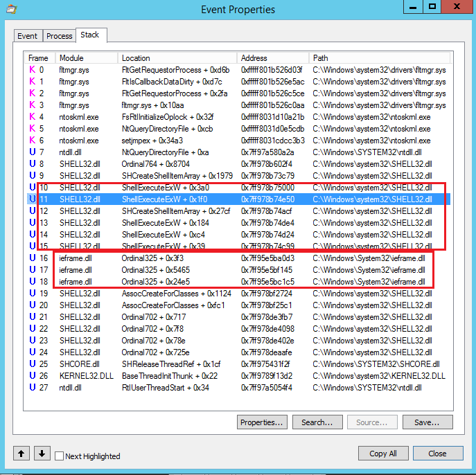This screenshot has height=475, width=476.
Task: Click the down arrow next event button
Action: tap(42, 454)
